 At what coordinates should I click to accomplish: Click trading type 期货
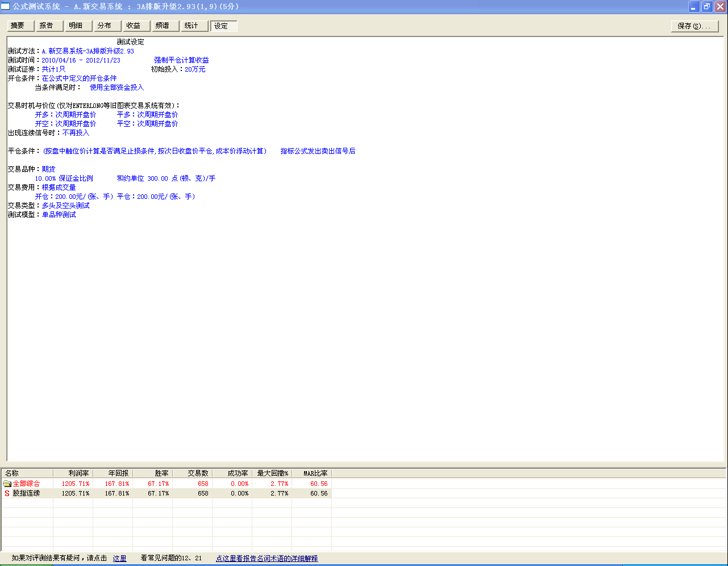[48, 169]
